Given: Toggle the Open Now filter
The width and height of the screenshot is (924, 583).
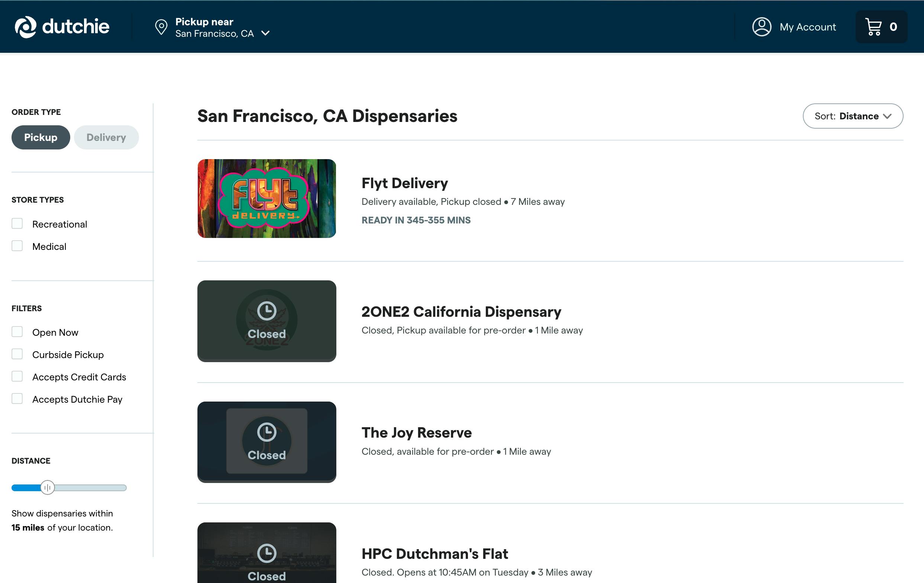Looking at the screenshot, I should point(17,332).
